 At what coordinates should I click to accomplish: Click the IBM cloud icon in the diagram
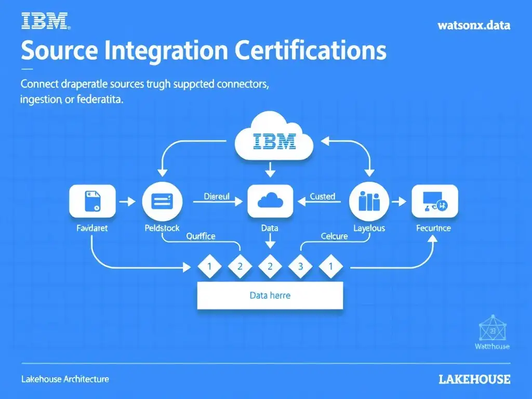click(x=274, y=137)
